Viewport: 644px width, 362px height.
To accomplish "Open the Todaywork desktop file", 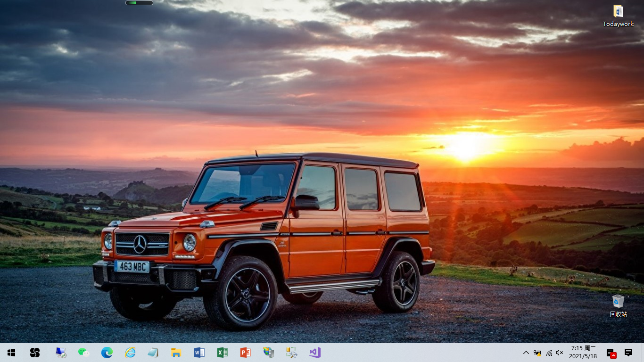I will (618, 16).
